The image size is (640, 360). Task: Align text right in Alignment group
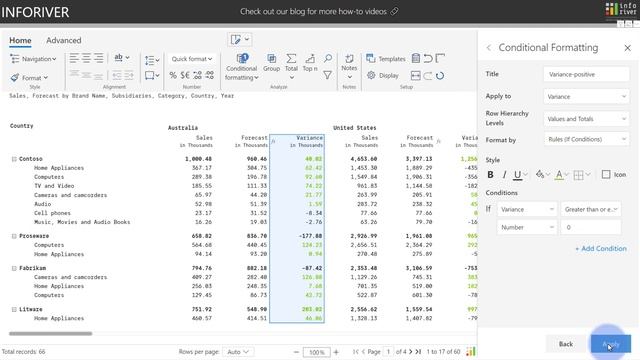click(98, 58)
